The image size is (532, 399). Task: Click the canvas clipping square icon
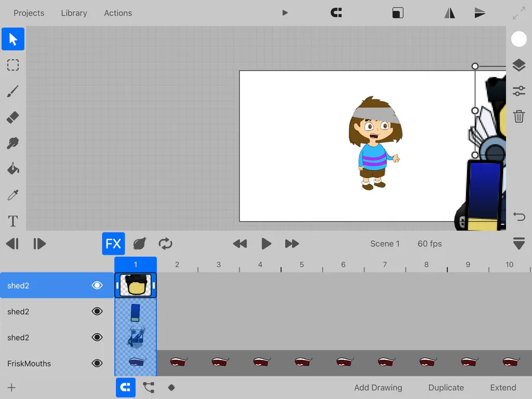398,13
